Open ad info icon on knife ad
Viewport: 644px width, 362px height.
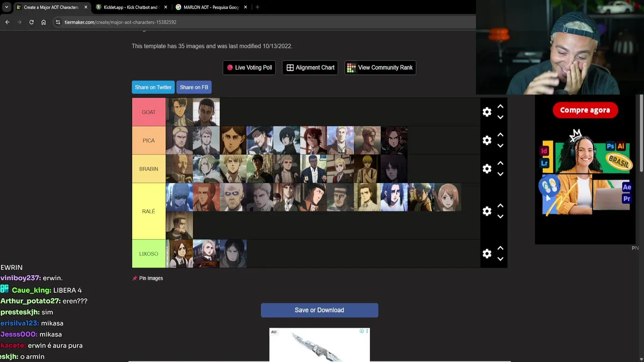[x=361, y=331]
